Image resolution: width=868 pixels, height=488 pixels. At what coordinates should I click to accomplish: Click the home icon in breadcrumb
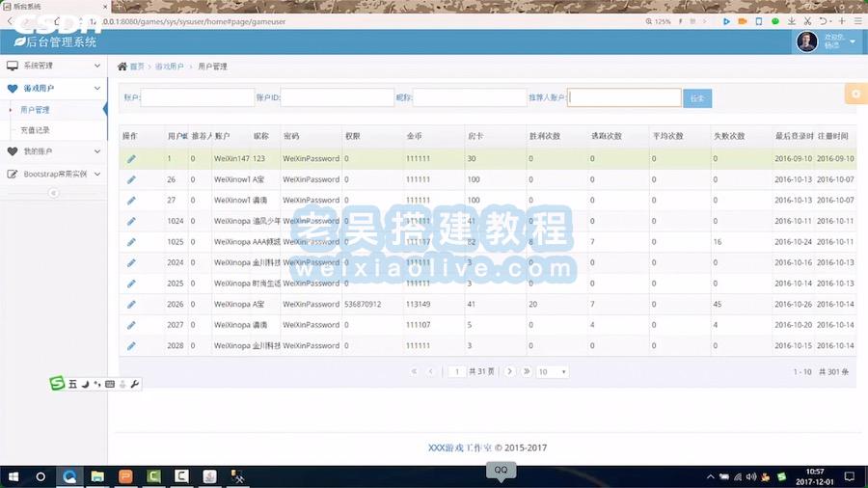pyautogui.click(x=122, y=67)
